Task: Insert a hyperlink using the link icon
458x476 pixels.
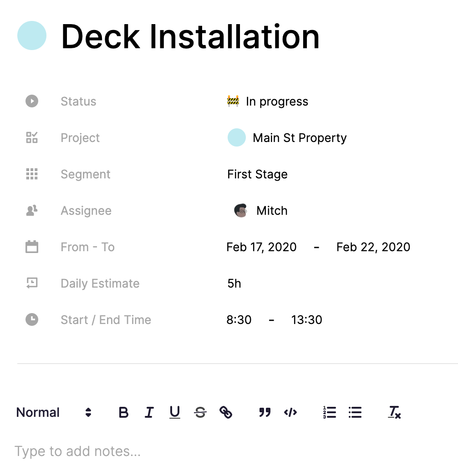Action: tap(226, 412)
